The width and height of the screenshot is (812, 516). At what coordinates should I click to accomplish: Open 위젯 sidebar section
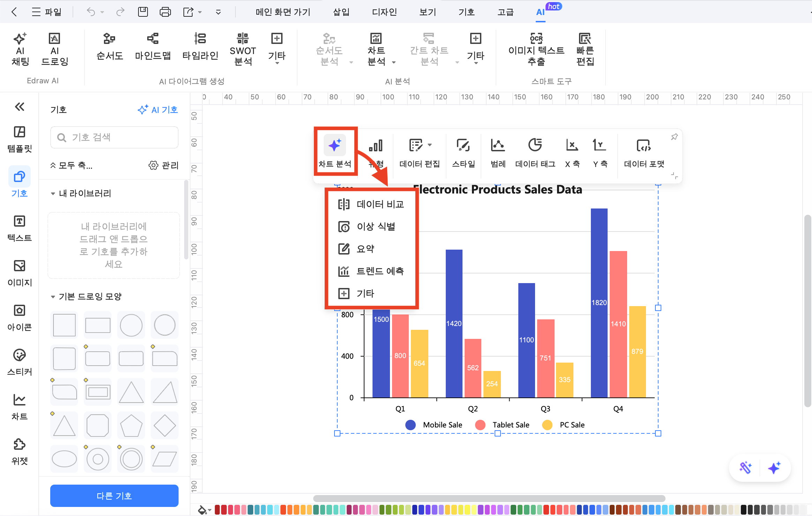(20, 451)
